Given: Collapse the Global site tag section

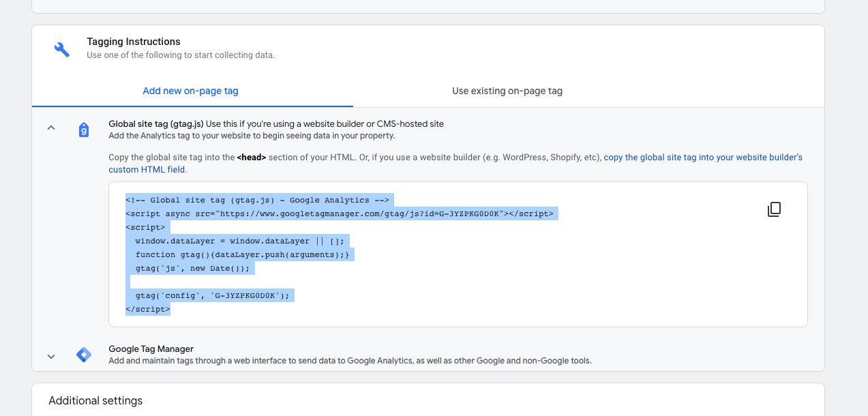Looking at the screenshot, I should 51,128.
